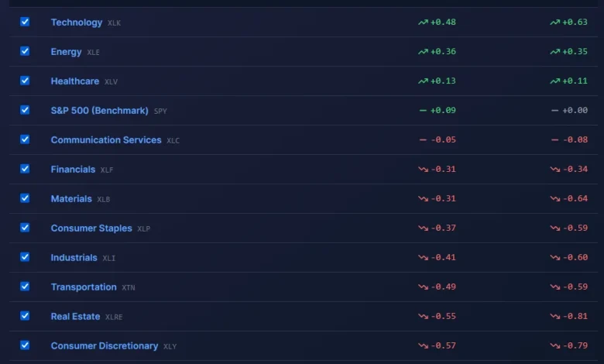The height and width of the screenshot is (364, 604).
Task: Disable the Healthcare XLV checkbox
Action: [x=25, y=81]
